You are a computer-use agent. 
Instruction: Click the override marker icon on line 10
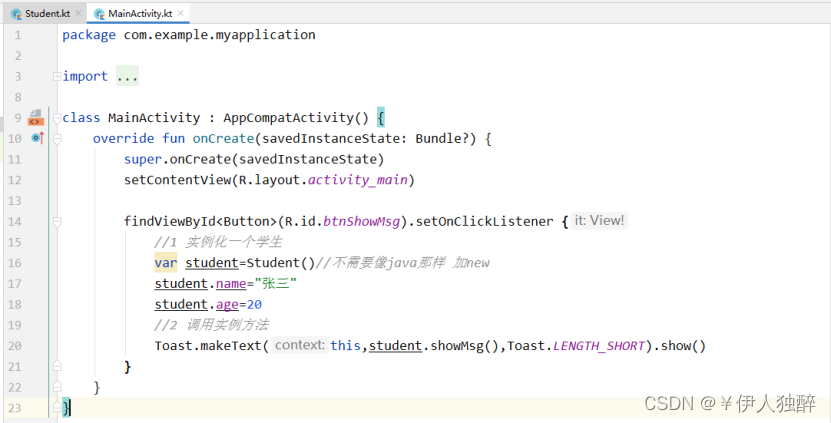click(x=37, y=138)
